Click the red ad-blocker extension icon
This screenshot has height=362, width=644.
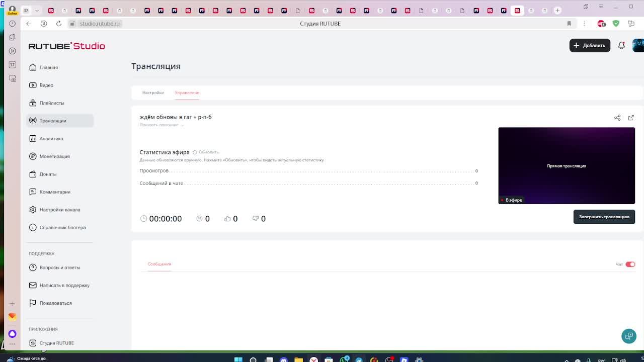pyautogui.click(x=601, y=24)
